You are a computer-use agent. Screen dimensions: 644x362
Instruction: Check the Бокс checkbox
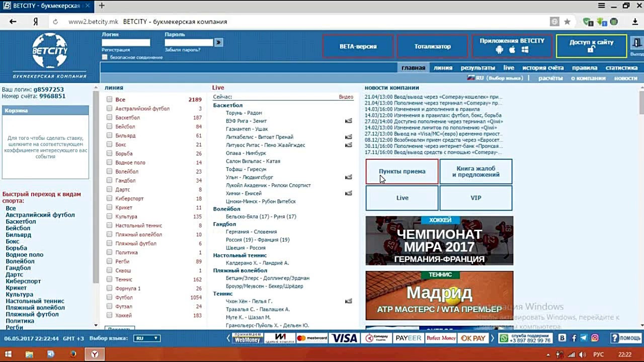coord(109,145)
